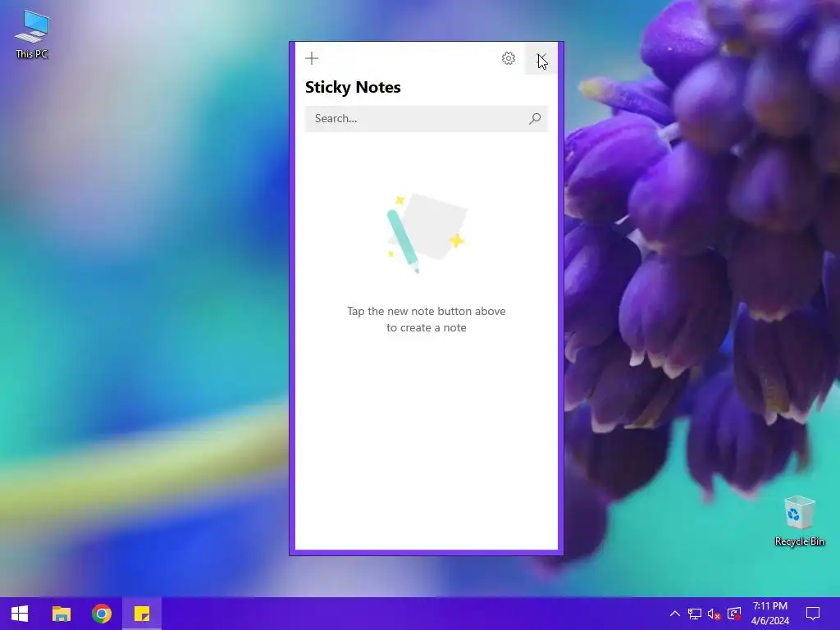
Task: Open the Windows Start menu
Action: pos(20,614)
